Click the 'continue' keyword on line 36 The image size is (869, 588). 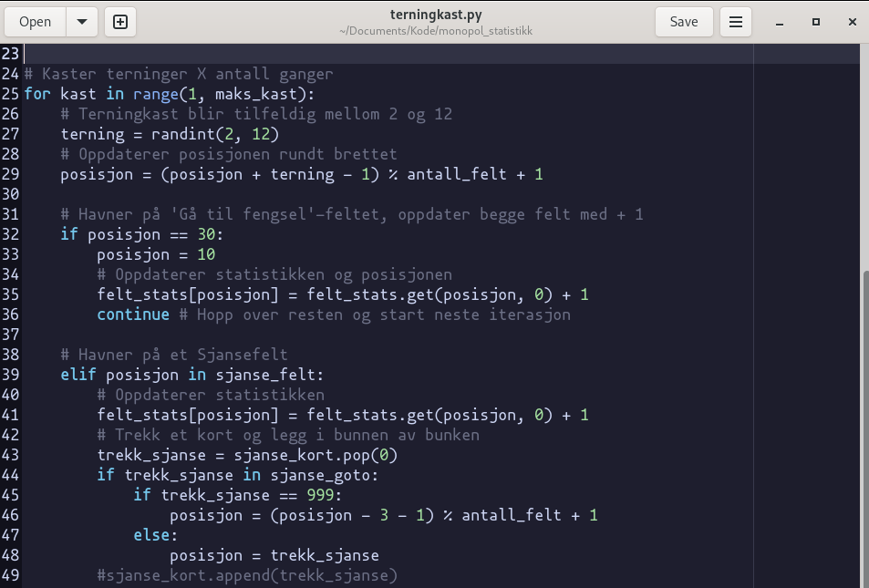pyautogui.click(x=133, y=315)
